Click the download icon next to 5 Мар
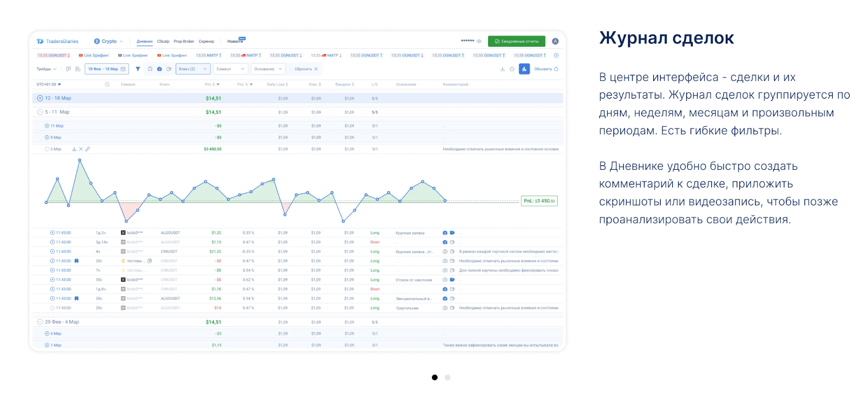The image size is (868, 410). pyautogui.click(x=74, y=149)
